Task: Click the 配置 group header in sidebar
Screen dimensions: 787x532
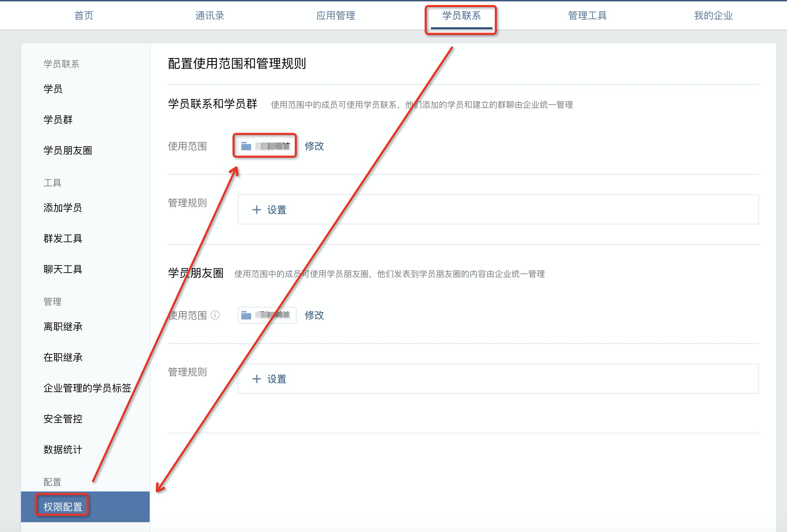Action: tap(52, 482)
